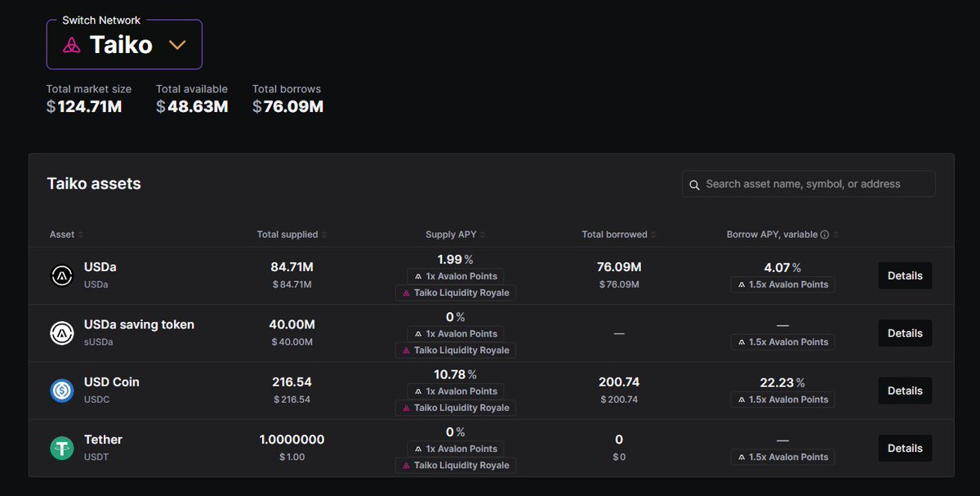
Task: Click the 200.74 total borrowed value
Action: (x=618, y=382)
